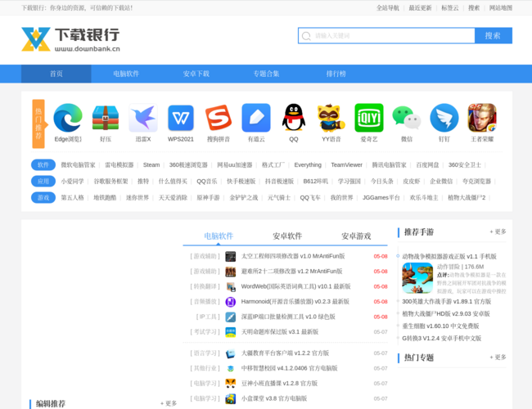Click the blue 搜索 button
This screenshot has width=532, height=409.
click(x=493, y=36)
